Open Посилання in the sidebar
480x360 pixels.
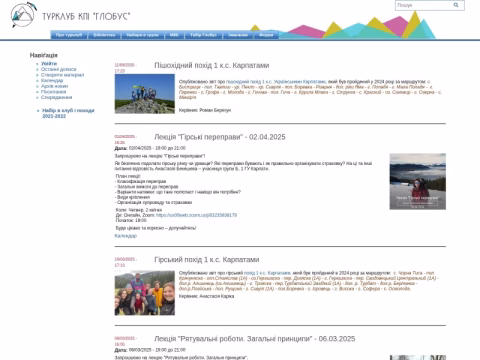(x=53, y=92)
